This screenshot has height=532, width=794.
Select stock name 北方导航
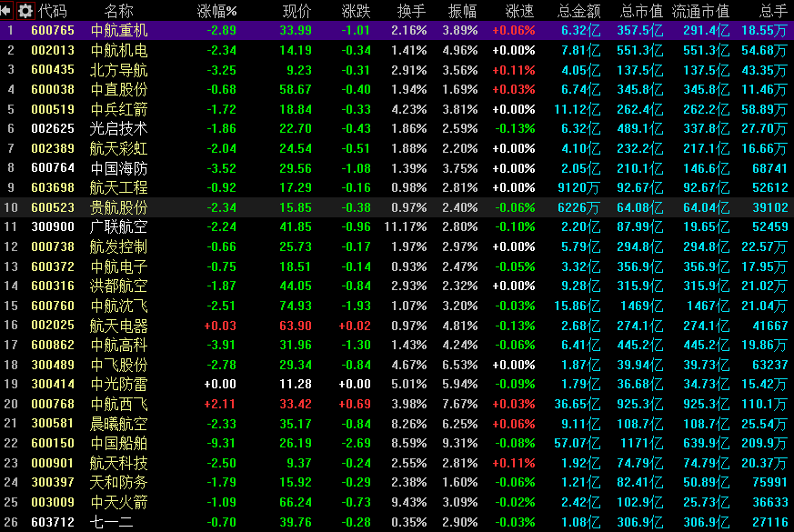click(x=119, y=70)
